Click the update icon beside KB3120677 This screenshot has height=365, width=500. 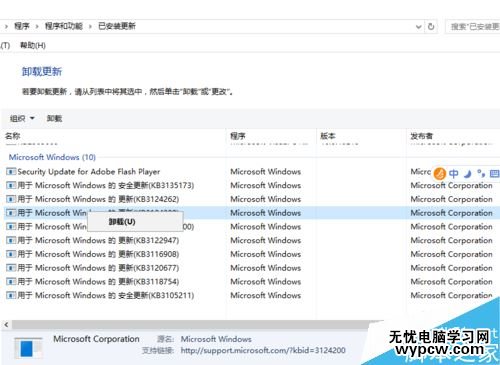coord(11,268)
